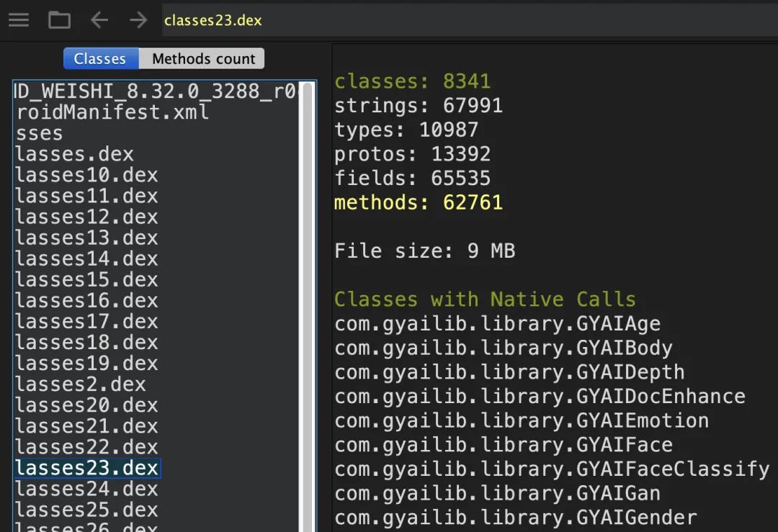Click com.gyailib.library.GYAIDocEnhance class entry
Viewport: 778px width, 532px height.
540,397
